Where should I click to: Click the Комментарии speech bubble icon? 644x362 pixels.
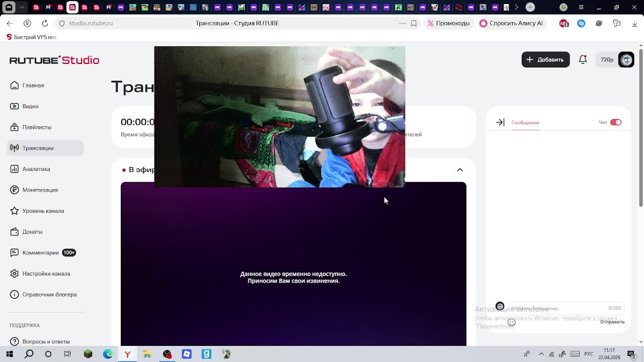pyautogui.click(x=15, y=252)
